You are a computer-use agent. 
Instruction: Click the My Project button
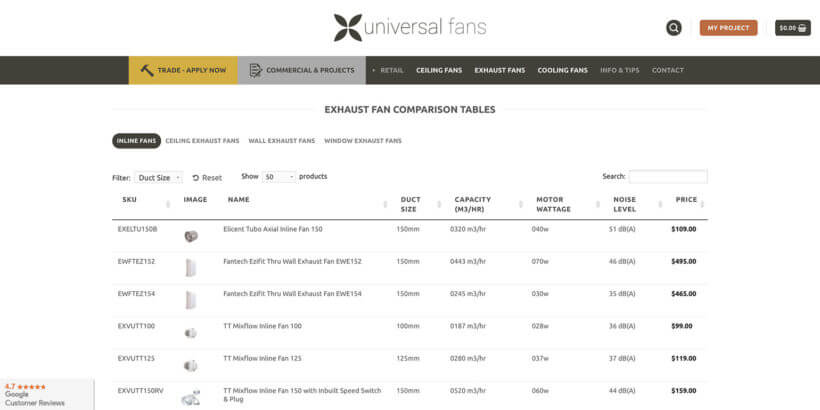[x=728, y=28]
